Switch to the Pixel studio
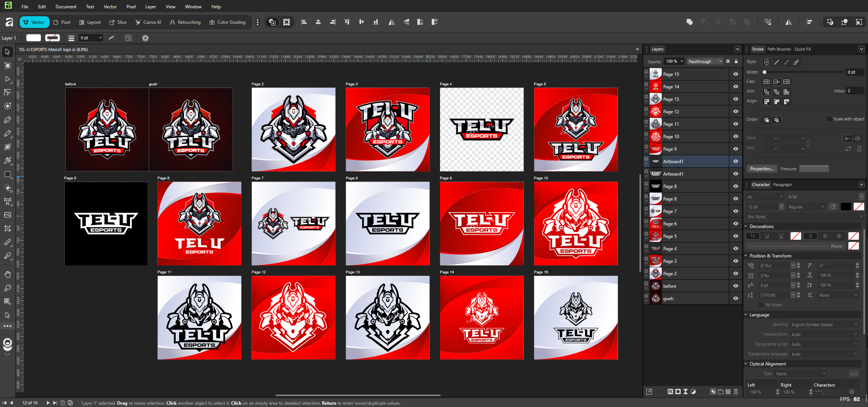The width and height of the screenshot is (868, 407). pos(62,22)
